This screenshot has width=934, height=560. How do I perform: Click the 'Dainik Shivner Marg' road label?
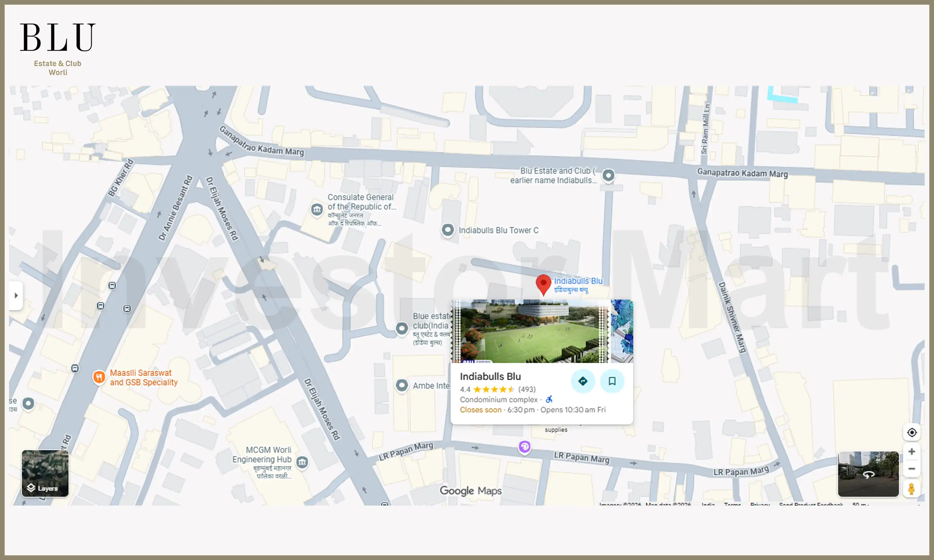pyautogui.click(x=732, y=317)
